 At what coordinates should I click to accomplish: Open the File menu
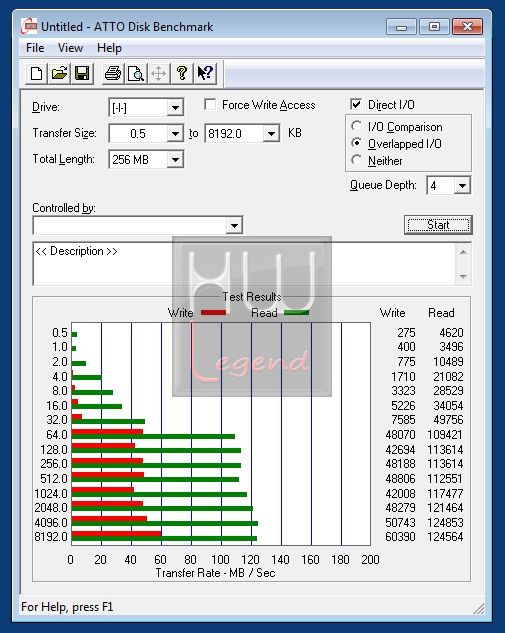(x=35, y=48)
